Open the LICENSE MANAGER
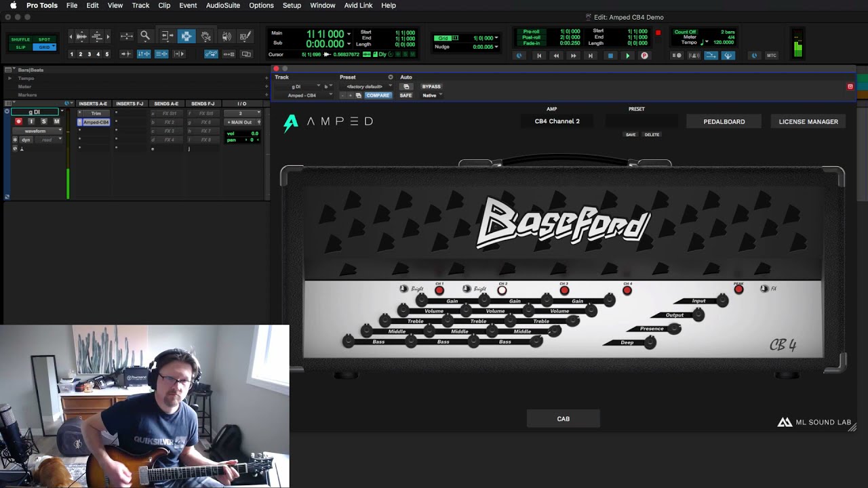 point(808,121)
